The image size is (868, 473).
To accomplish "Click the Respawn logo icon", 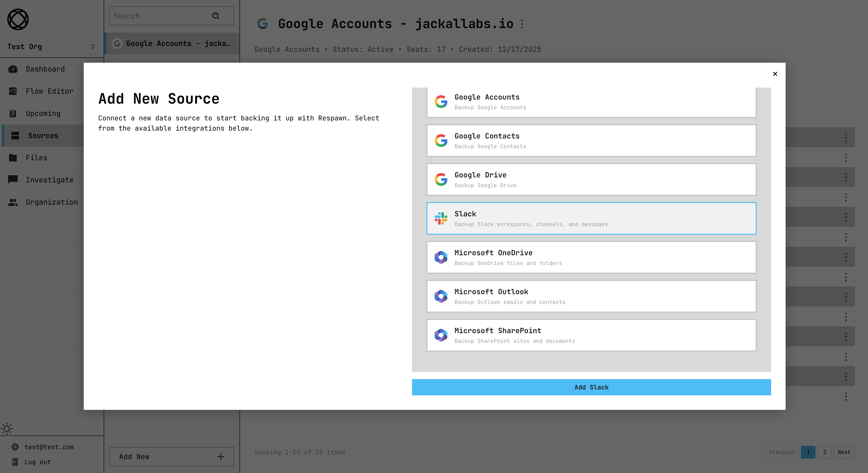I will 18,19.
